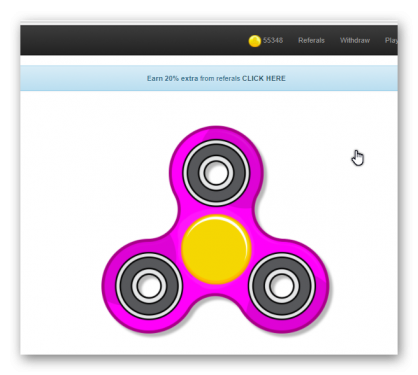The height and width of the screenshot is (375, 418).
Task: Go to the Withdraw page
Action: point(355,40)
